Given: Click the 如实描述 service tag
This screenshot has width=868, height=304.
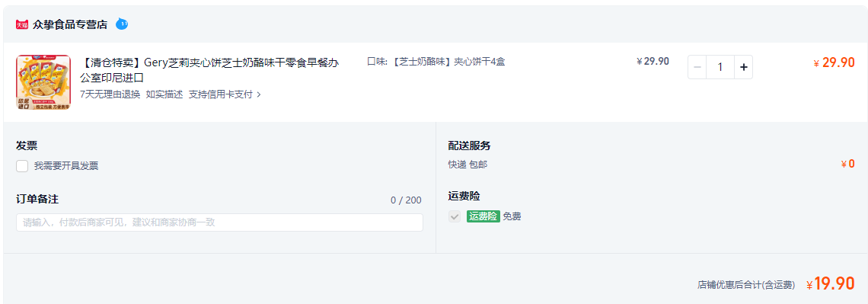Looking at the screenshot, I should 164,94.
